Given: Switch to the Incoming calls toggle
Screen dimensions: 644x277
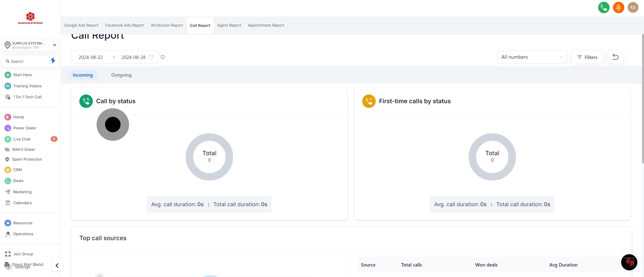Looking at the screenshot, I should pyautogui.click(x=83, y=75).
